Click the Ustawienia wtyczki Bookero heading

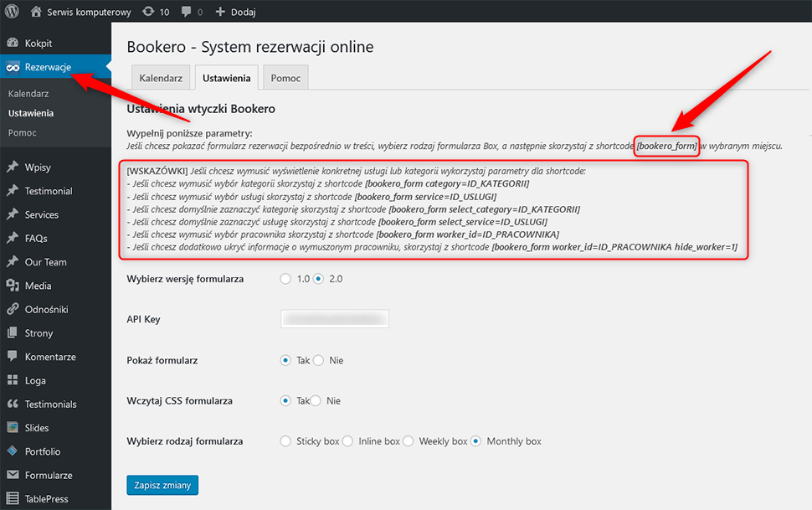(x=201, y=109)
